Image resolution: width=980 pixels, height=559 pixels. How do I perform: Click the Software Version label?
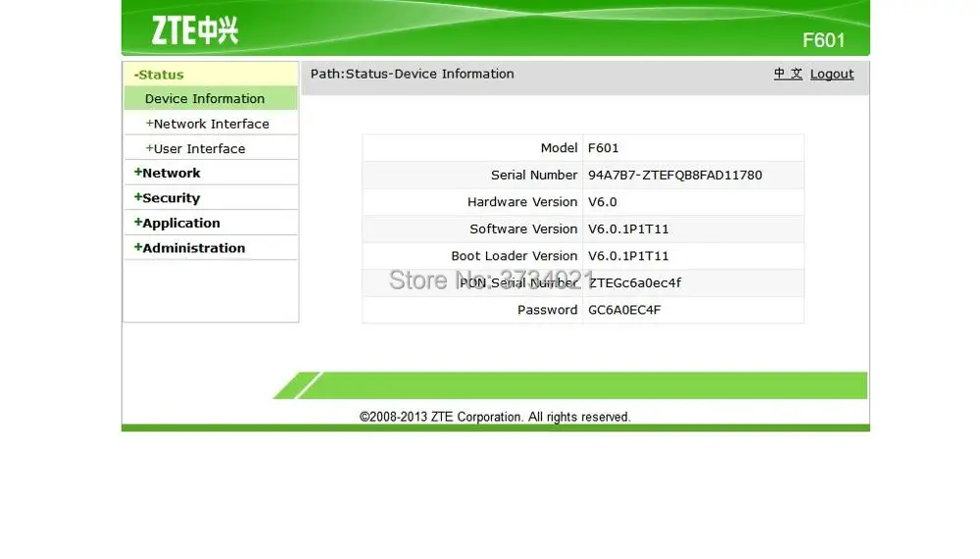pyautogui.click(x=523, y=229)
